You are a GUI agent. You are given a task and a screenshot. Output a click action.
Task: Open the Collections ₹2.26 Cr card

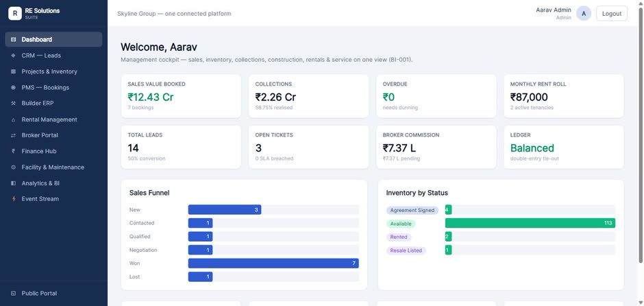point(308,96)
